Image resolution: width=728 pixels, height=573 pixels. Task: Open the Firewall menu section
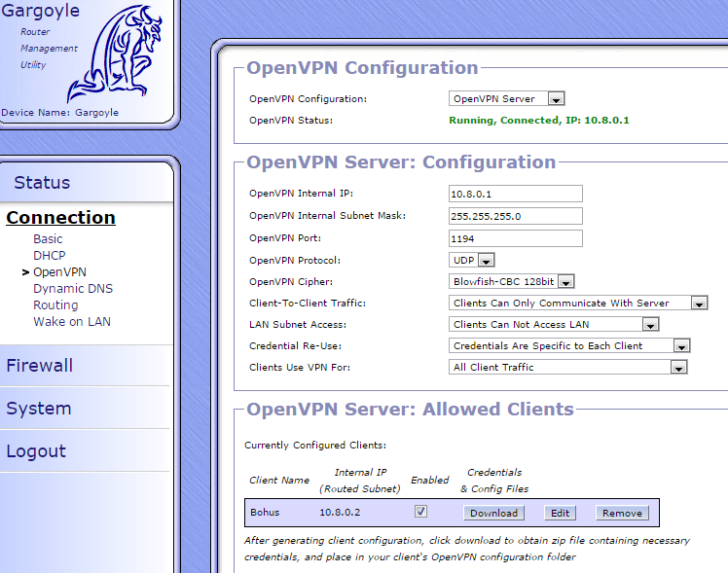click(40, 365)
